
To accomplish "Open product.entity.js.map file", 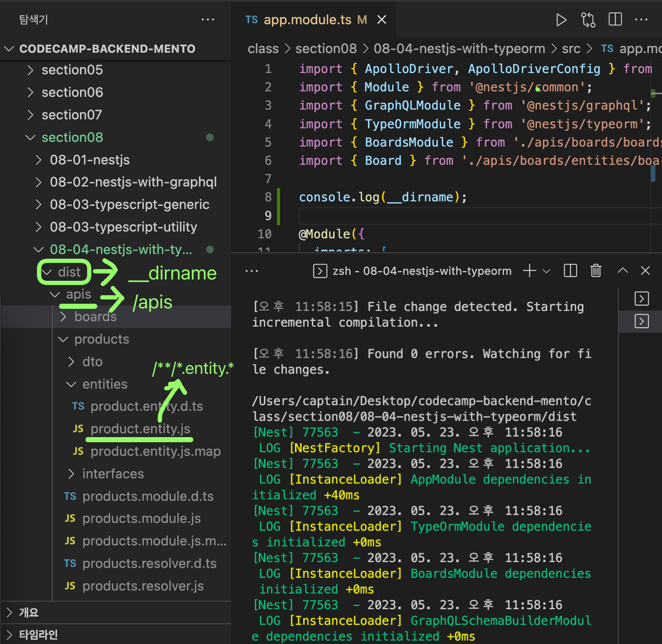I will click(116, 452).
